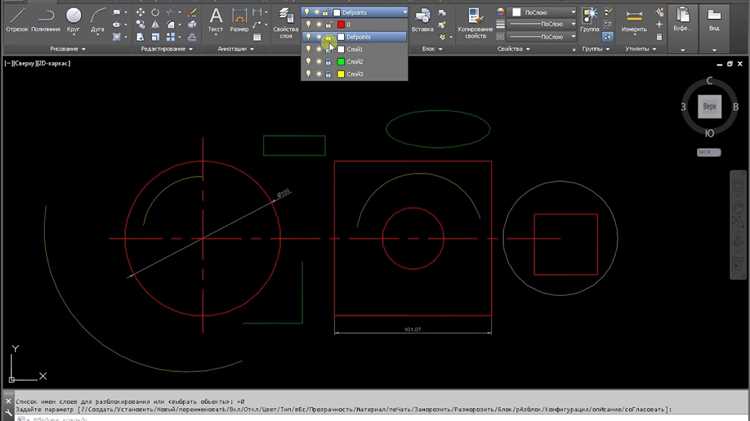
Task: Click compass direction С on ViewCube
Action: point(709,81)
